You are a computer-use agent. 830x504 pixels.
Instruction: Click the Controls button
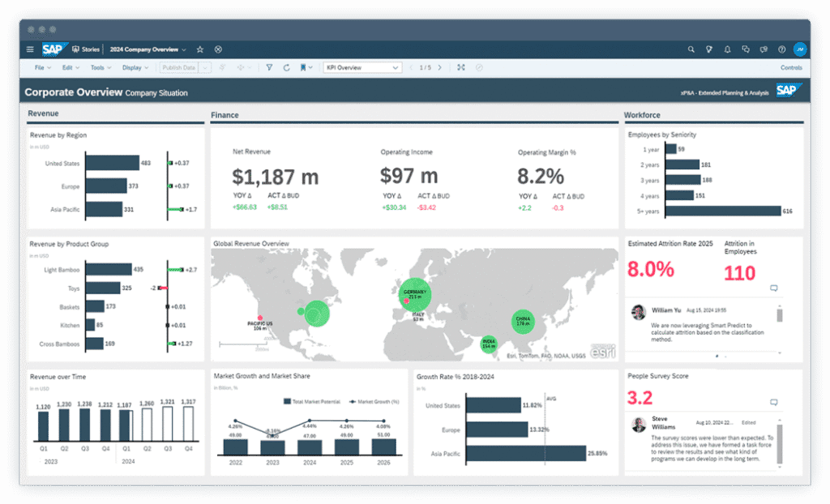790,68
